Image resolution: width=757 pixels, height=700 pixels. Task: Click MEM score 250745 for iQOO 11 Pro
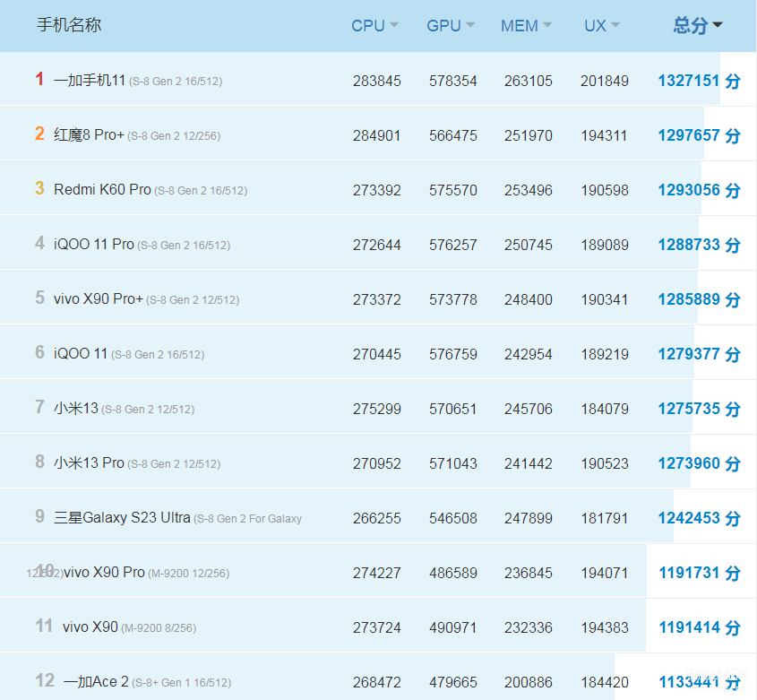click(x=529, y=245)
